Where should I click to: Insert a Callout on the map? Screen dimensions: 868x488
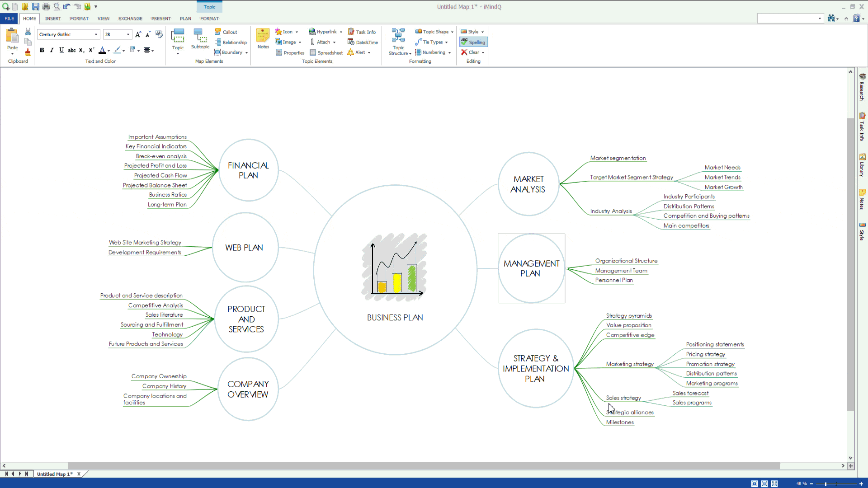click(226, 32)
